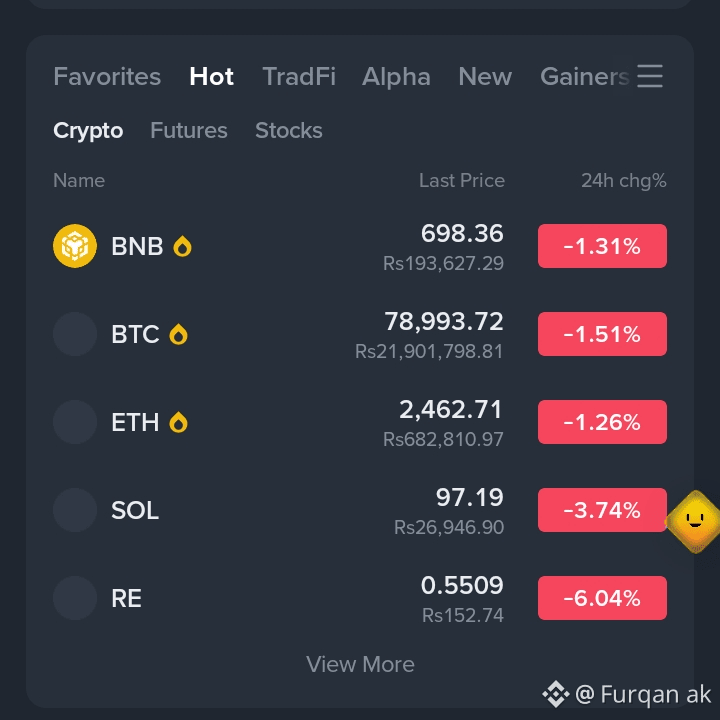Switch to Futures sub-tab
The image size is (720, 720).
click(189, 130)
